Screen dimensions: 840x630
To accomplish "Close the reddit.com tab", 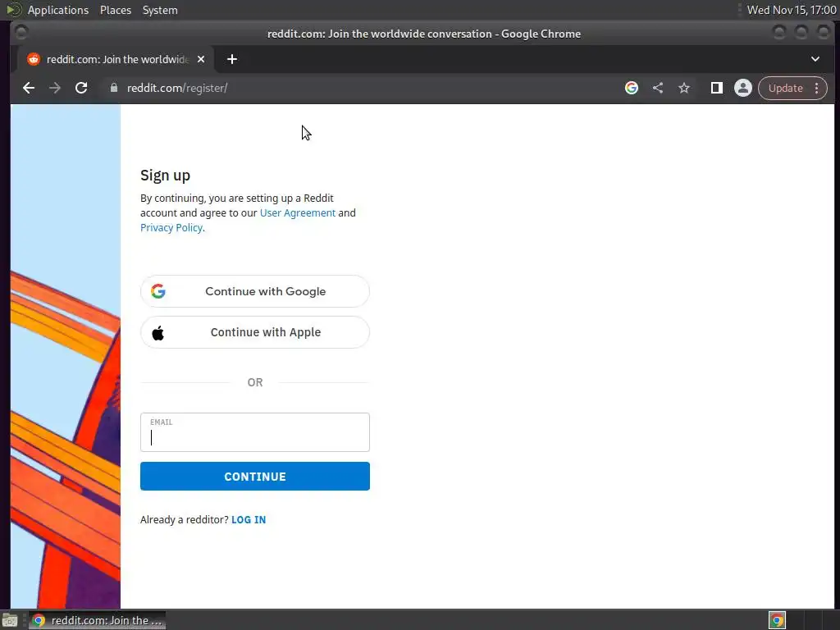I will [x=201, y=59].
